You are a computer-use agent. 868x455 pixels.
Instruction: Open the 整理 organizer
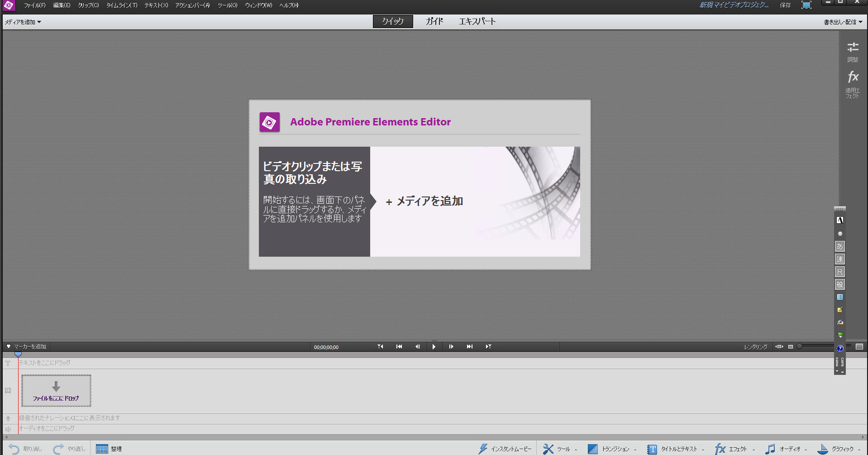pyautogui.click(x=109, y=449)
